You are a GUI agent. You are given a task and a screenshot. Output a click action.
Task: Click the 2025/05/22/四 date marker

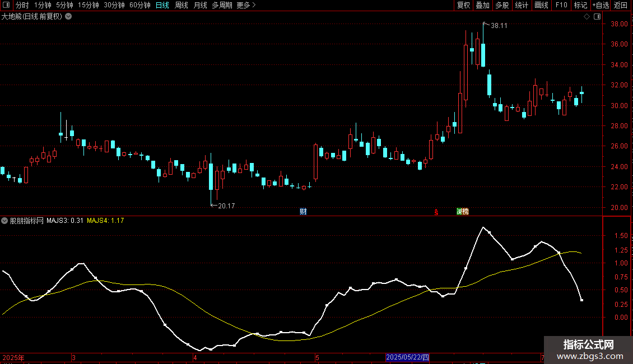click(x=407, y=357)
